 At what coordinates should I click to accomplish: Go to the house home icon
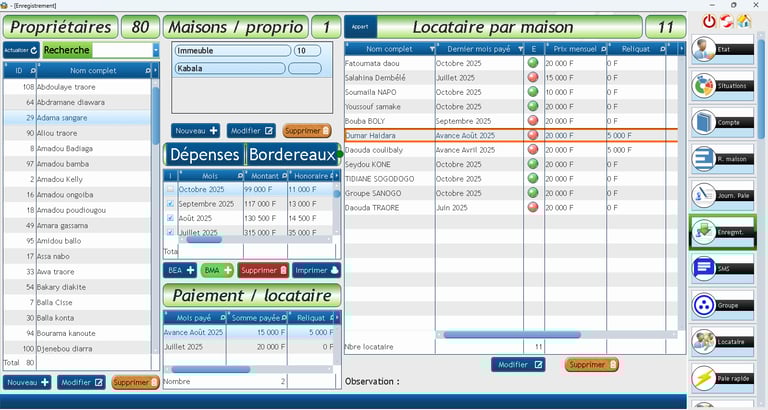pyautogui.click(x=744, y=21)
